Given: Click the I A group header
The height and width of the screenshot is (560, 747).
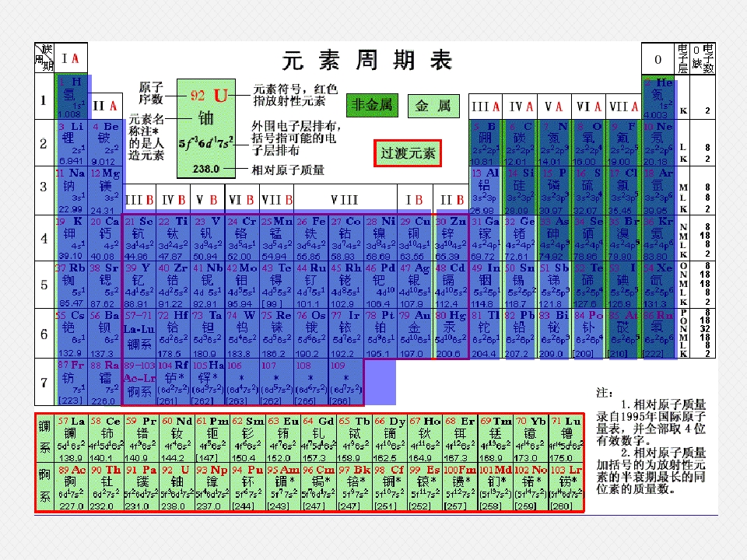Looking at the screenshot, I should 71,58.
